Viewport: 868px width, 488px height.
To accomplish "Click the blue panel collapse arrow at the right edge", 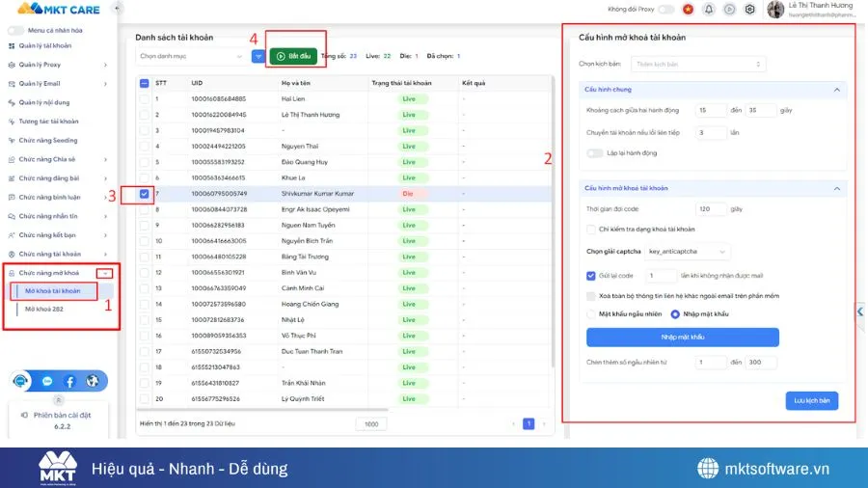I will (860, 312).
